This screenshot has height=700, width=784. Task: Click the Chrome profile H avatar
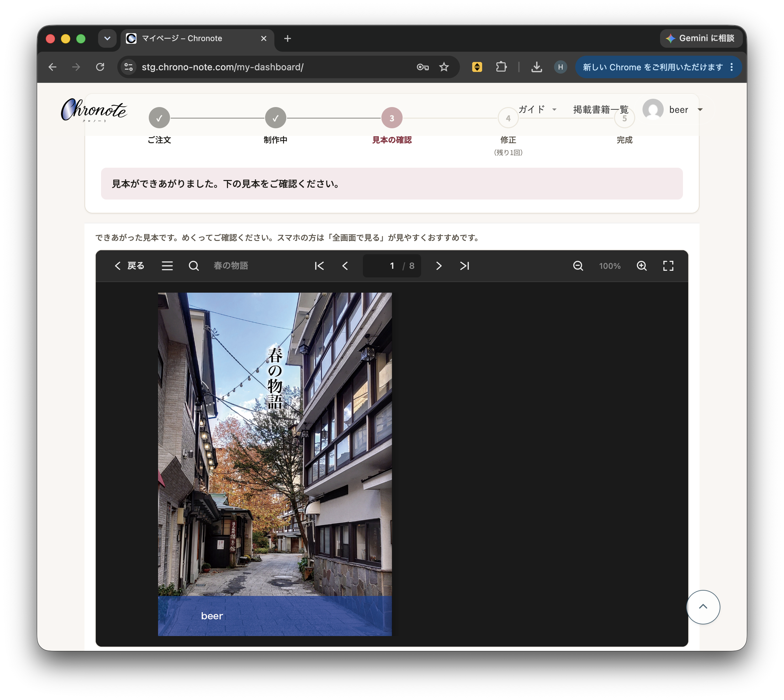point(561,67)
